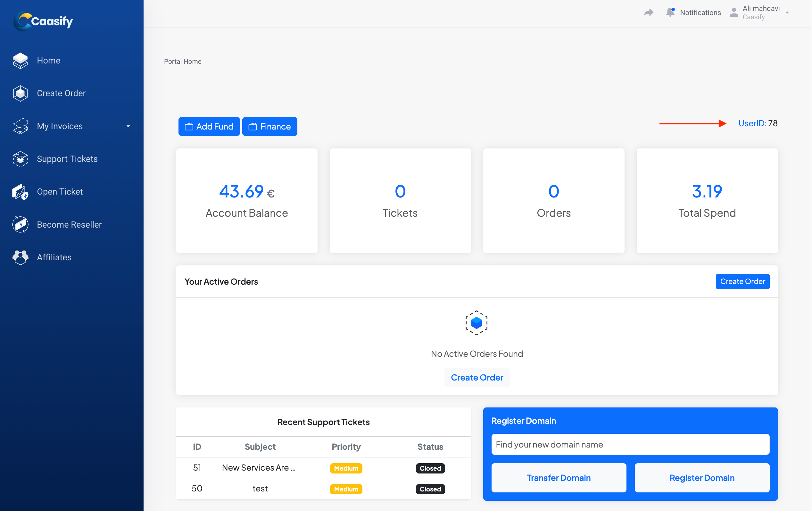This screenshot has width=812, height=511.
Task: Click Create Order in Active Orders header
Action: coord(742,281)
